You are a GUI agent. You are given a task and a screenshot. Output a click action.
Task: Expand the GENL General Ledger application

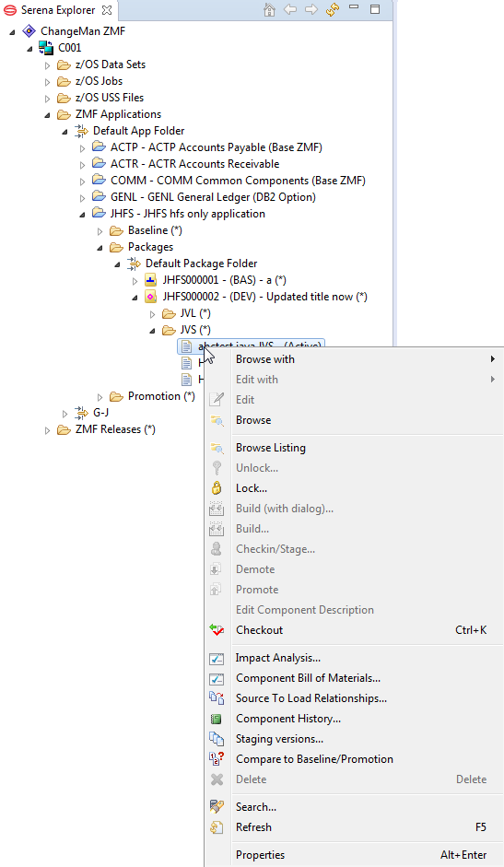[82, 198]
